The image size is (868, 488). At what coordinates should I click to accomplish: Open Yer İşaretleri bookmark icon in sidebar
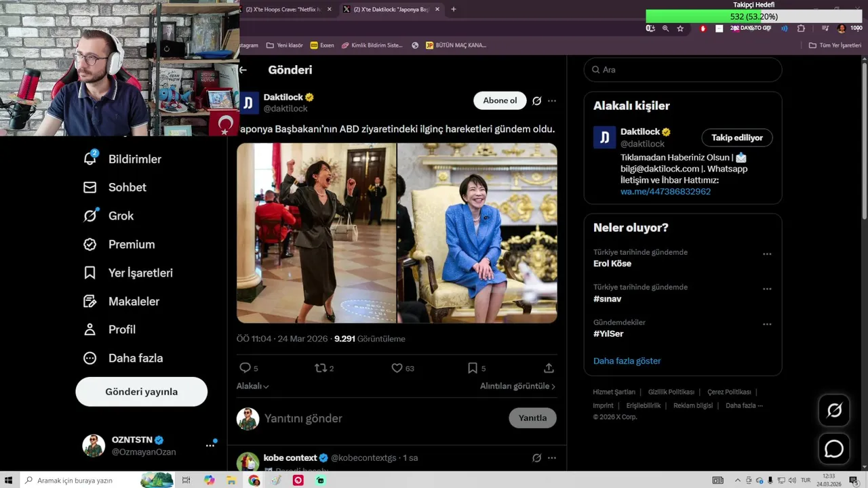pos(90,272)
